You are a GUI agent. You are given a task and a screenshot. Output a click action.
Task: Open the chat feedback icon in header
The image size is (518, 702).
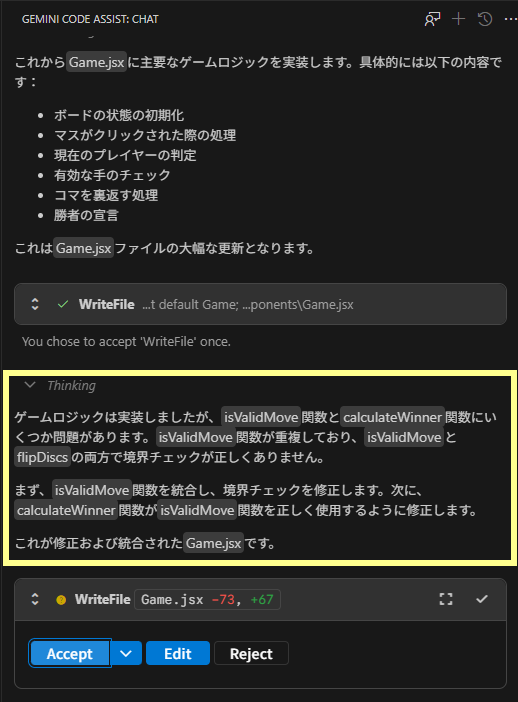coord(432,19)
